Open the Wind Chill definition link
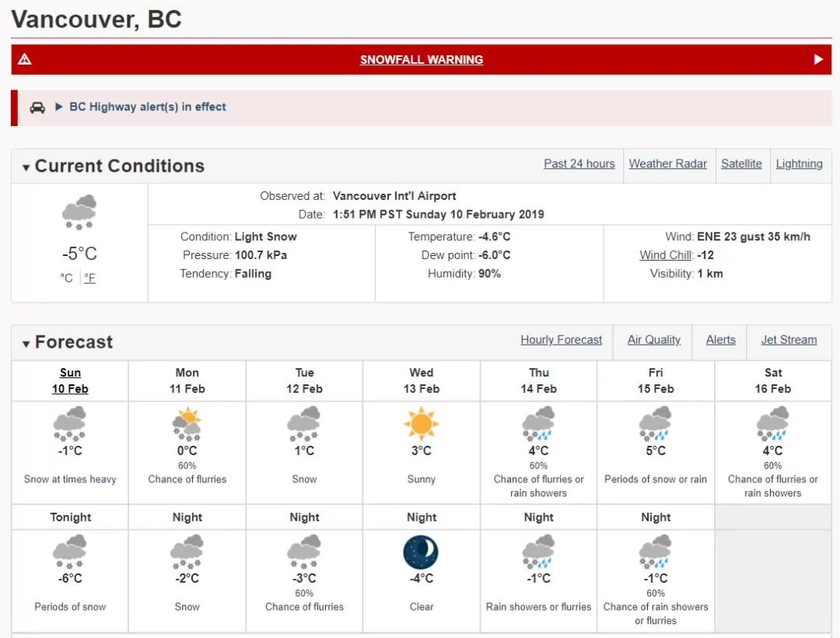The width and height of the screenshot is (840, 638). (666, 255)
